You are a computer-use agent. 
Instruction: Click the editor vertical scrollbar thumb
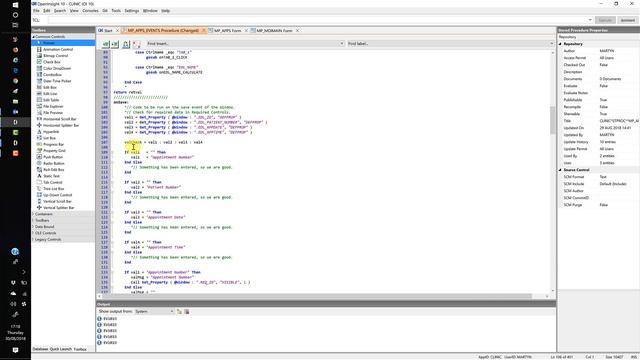tap(553, 120)
